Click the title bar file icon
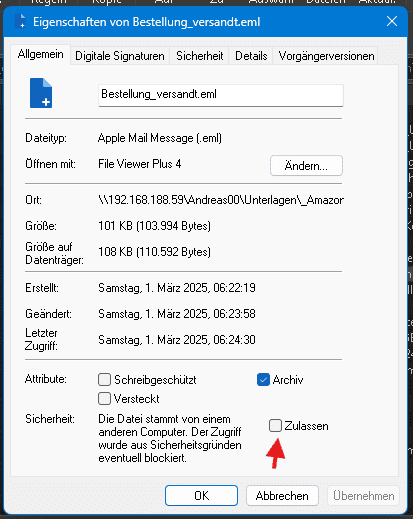This screenshot has height=519, width=413. coord(20,22)
